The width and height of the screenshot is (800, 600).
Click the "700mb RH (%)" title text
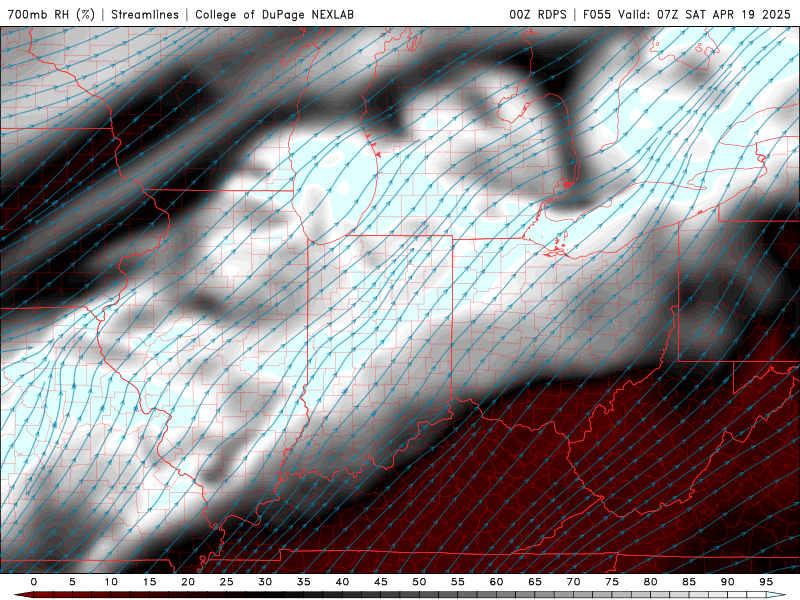[x=51, y=14]
